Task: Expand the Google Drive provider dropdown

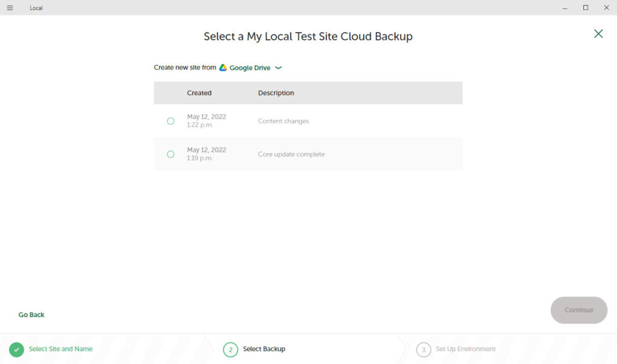Action: [x=249, y=68]
